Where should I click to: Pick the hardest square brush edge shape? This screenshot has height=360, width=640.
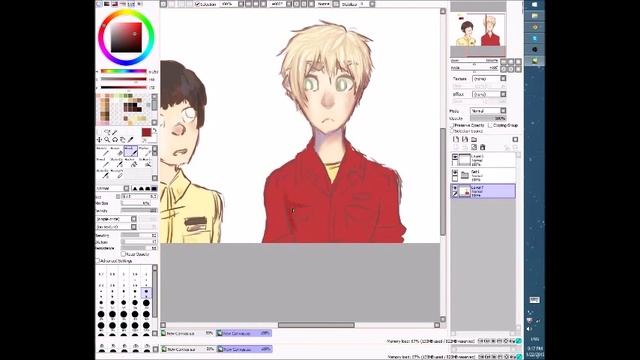(x=154, y=189)
